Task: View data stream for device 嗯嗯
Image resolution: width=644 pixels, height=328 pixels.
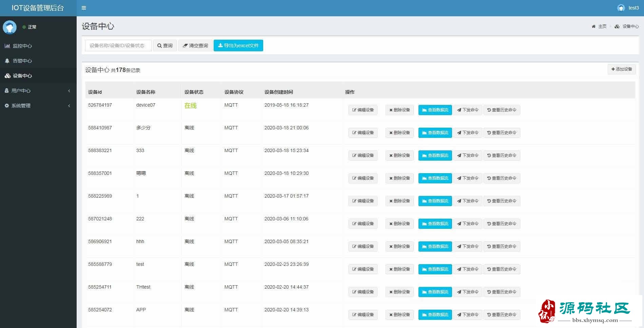Action: point(435,178)
